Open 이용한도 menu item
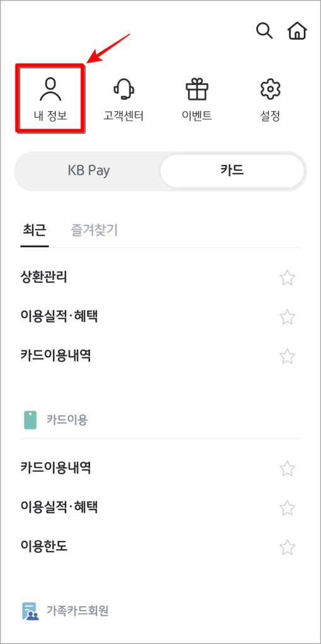321x644 pixels. [x=44, y=547]
